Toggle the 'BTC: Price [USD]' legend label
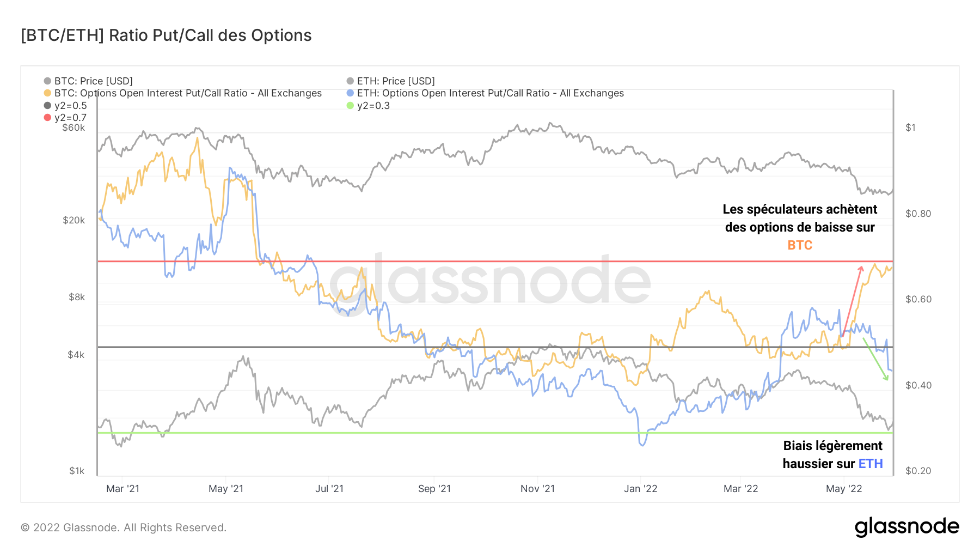 pyautogui.click(x=93, y=81)
